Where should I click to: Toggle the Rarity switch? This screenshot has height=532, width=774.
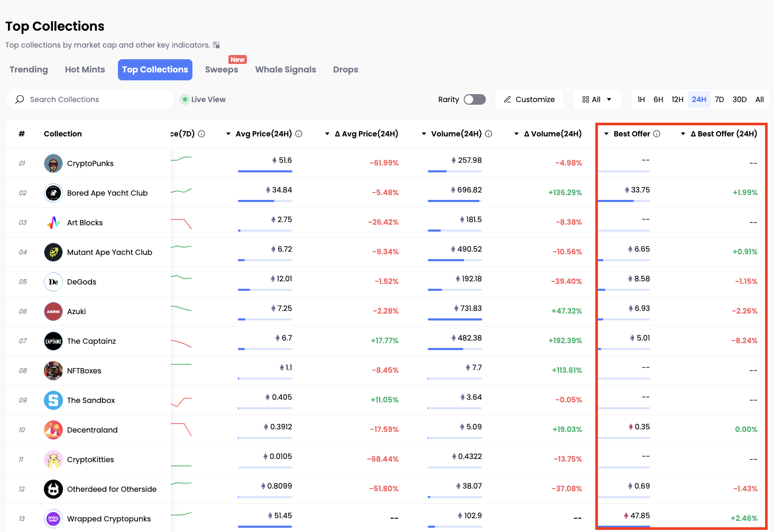pyautogui.click(x=475, y=99)
